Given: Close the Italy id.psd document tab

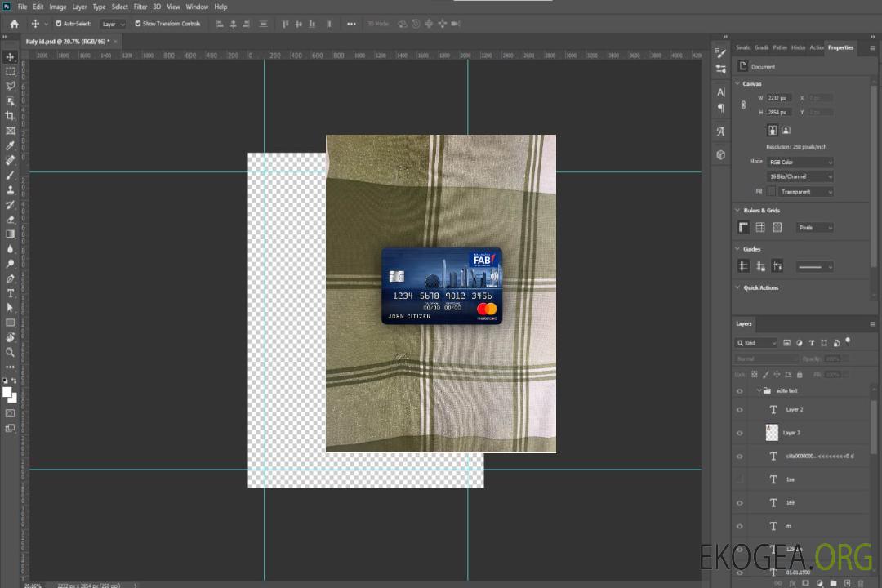Looking at the screenshot, I should pos(115,41).
